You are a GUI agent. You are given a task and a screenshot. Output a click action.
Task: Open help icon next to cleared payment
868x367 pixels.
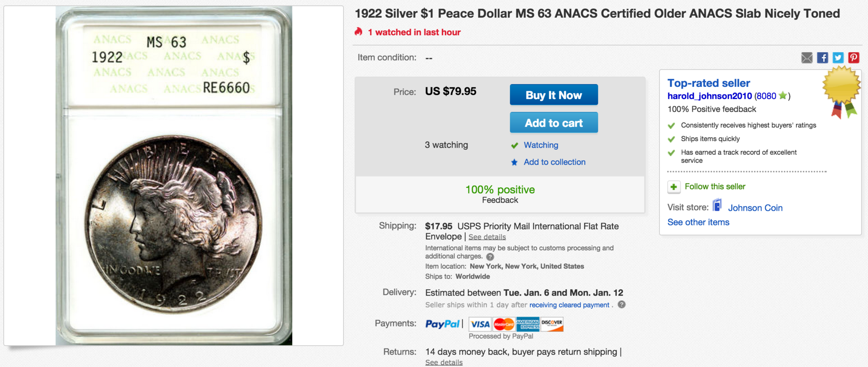click(x=622, y=305)
